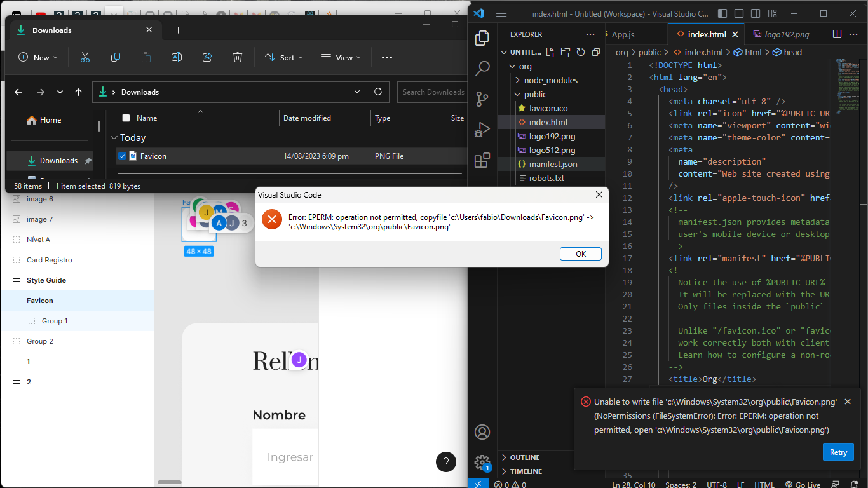Refresh the VS Code Explorer tree
This screenshot has width=868, height=488.
[581, 52]
